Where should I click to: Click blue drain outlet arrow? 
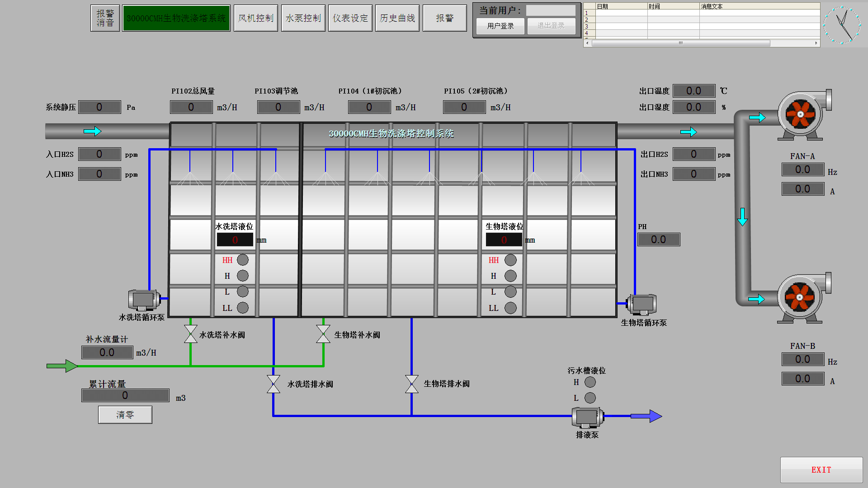coord(646,416)
